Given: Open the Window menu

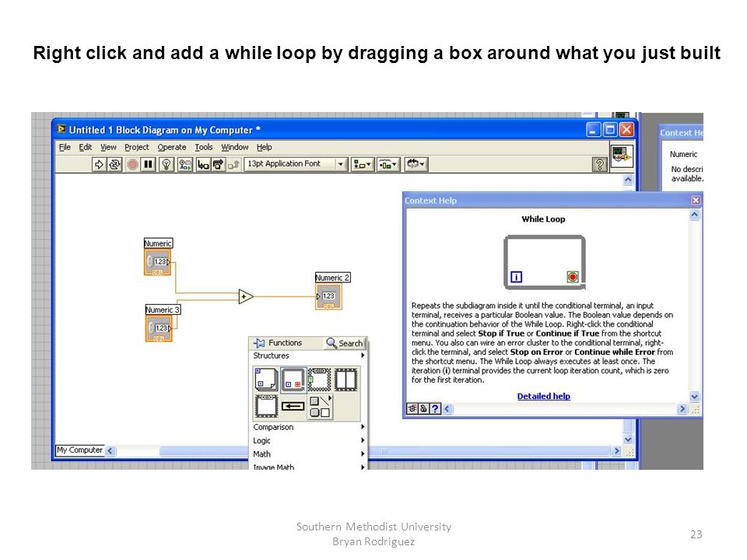Looking at the screenshot, I should [234, 147].
